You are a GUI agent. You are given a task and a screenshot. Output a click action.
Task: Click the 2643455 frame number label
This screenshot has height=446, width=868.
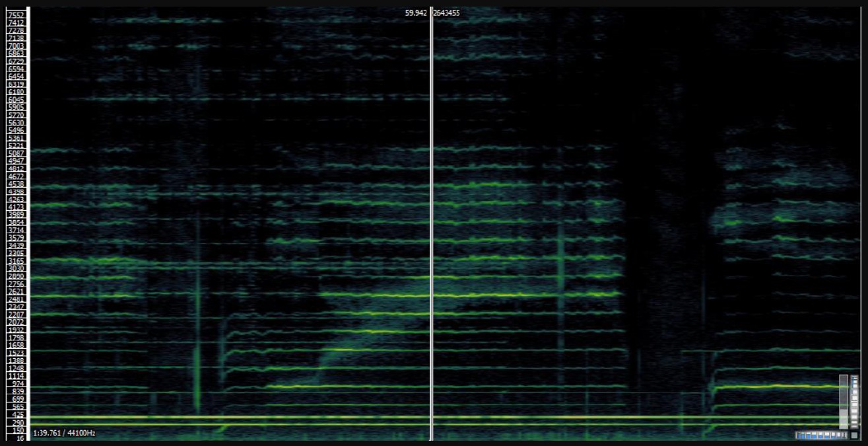point(447,13)
